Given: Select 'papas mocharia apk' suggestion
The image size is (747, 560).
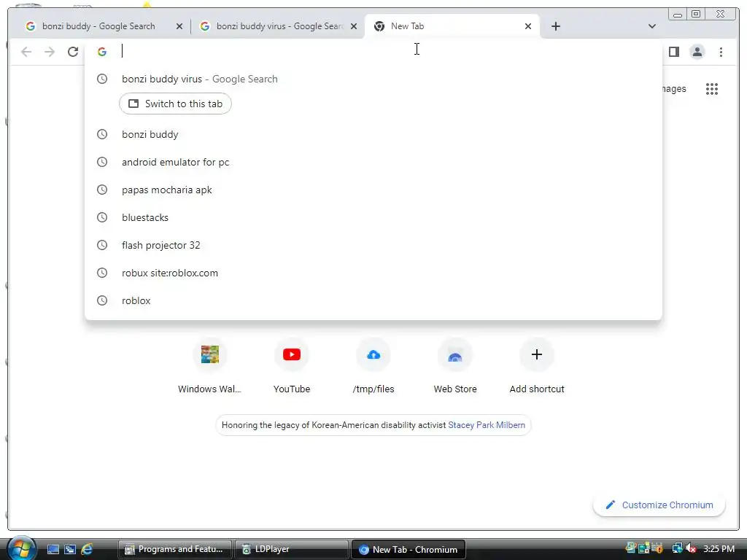Looking at the screenshot, I should (x=373, y=190).
